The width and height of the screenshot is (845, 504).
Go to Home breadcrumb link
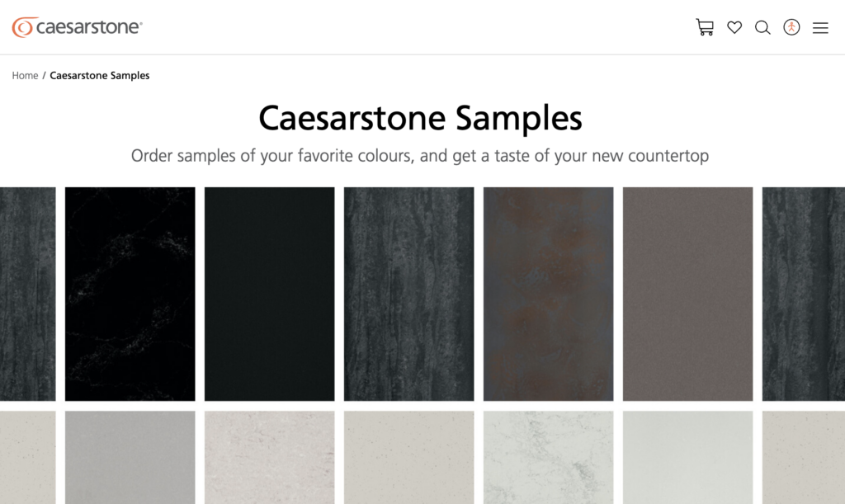[x=25, y=75]
